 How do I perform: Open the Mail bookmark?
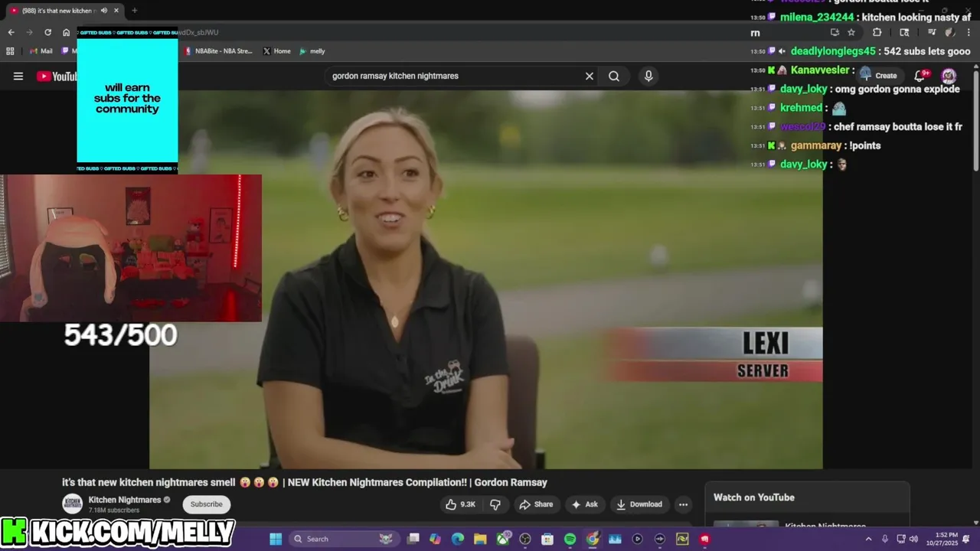click(41, 51)
